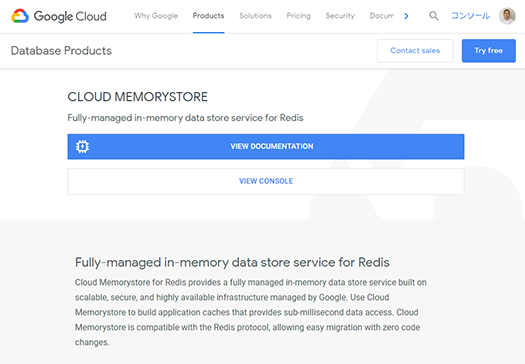The height and width of the screenshot is (364, 525).
Task: Click the Database Products heading
Action: 61,51
